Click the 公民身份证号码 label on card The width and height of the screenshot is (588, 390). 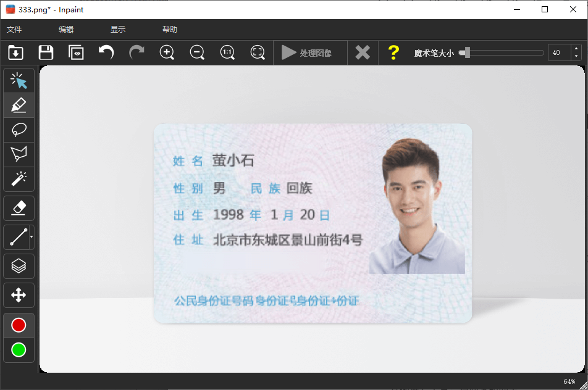coord(214,301)
